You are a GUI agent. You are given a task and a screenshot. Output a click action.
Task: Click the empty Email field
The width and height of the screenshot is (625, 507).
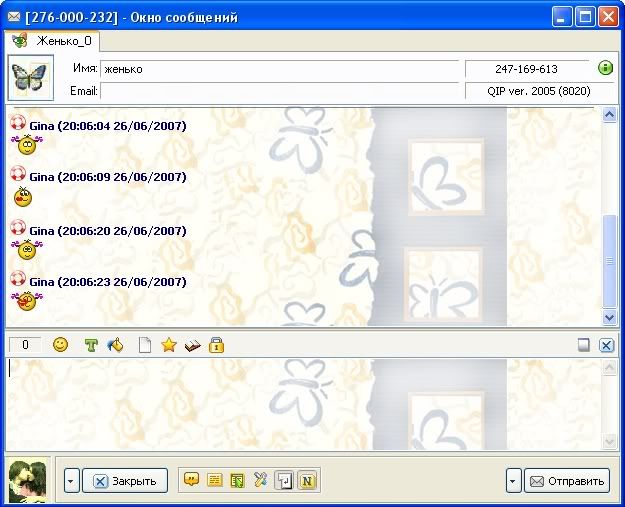(x=279, y=91)
